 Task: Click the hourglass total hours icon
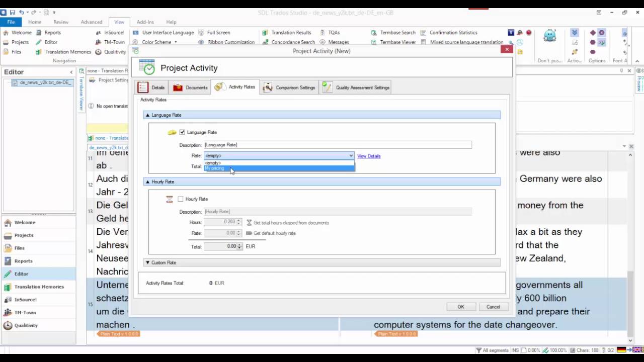[x=249, y=222]
